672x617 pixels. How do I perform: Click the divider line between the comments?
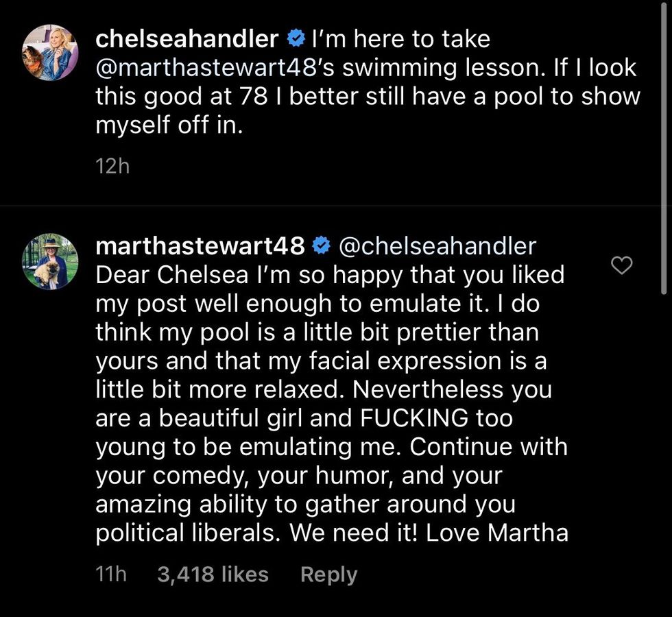click(x=336, y=206)
